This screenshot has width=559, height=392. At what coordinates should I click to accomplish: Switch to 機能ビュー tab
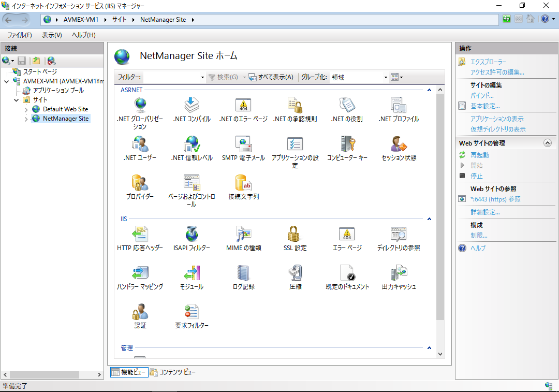coord(129,372)
